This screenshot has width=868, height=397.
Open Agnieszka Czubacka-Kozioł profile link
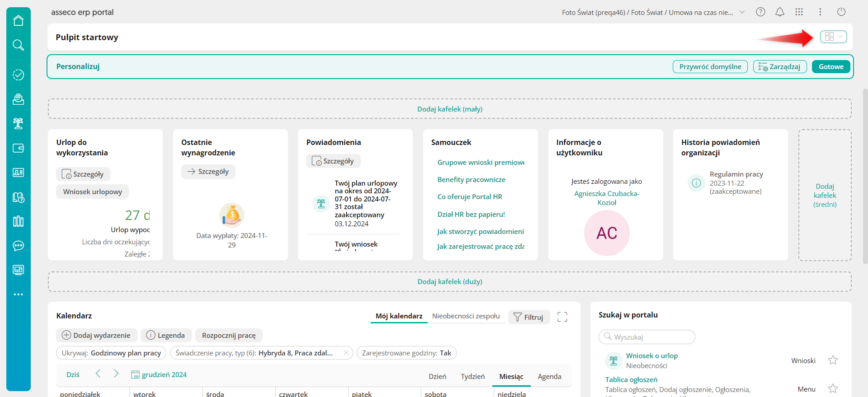(607, 198)
